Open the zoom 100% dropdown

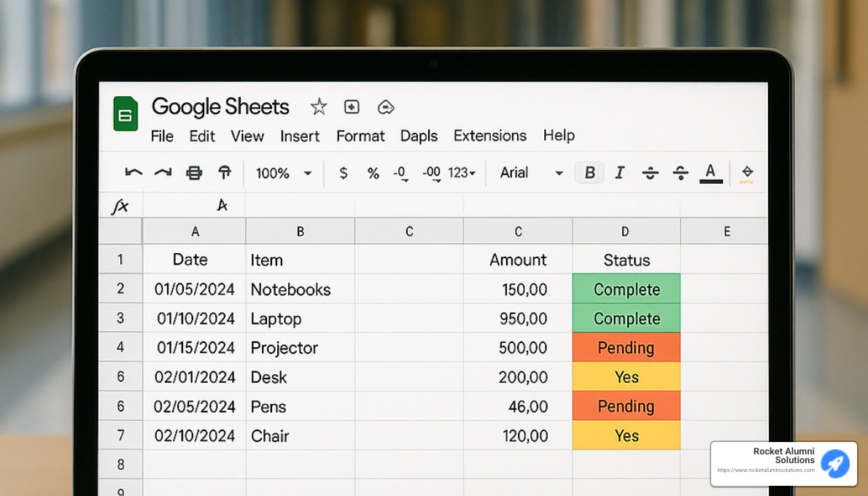[284, 174]
